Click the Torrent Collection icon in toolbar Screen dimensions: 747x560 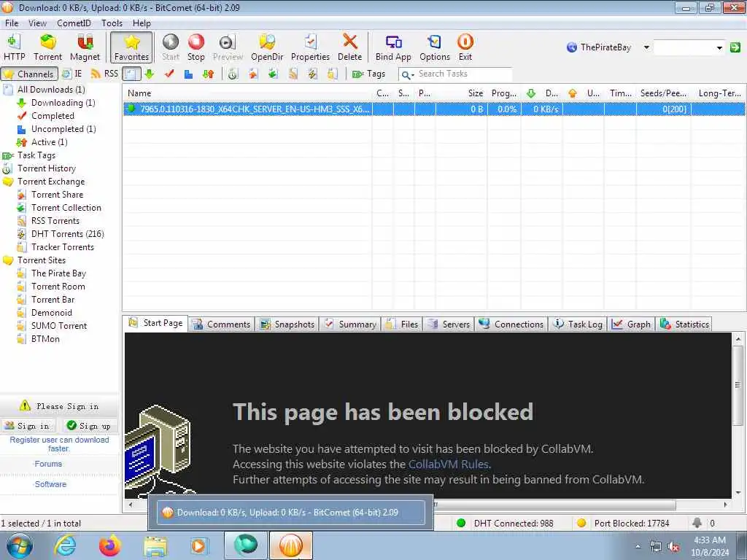273,74
